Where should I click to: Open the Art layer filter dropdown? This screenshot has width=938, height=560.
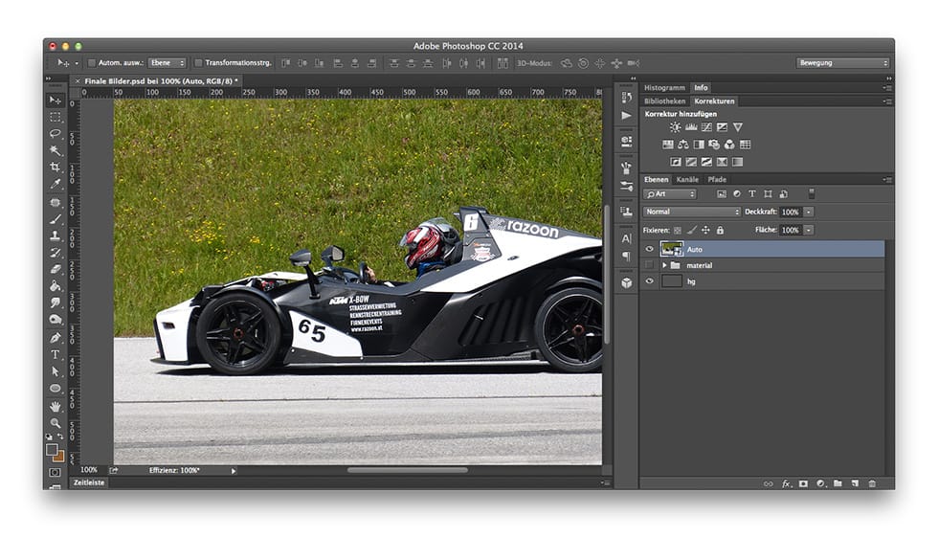pyautogui.click(x=670, y=193)
